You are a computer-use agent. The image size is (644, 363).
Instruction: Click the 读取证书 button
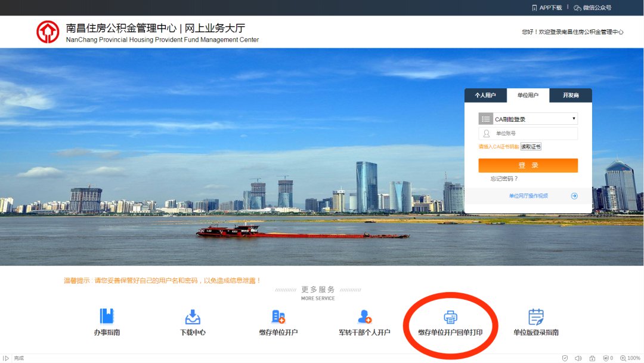[x=531, y=147]
